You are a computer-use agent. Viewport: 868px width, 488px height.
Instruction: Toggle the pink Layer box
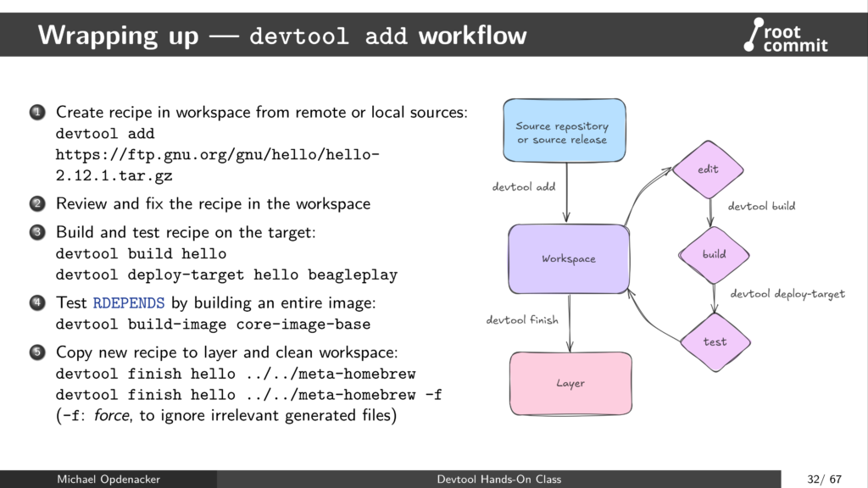click(570, 383)
